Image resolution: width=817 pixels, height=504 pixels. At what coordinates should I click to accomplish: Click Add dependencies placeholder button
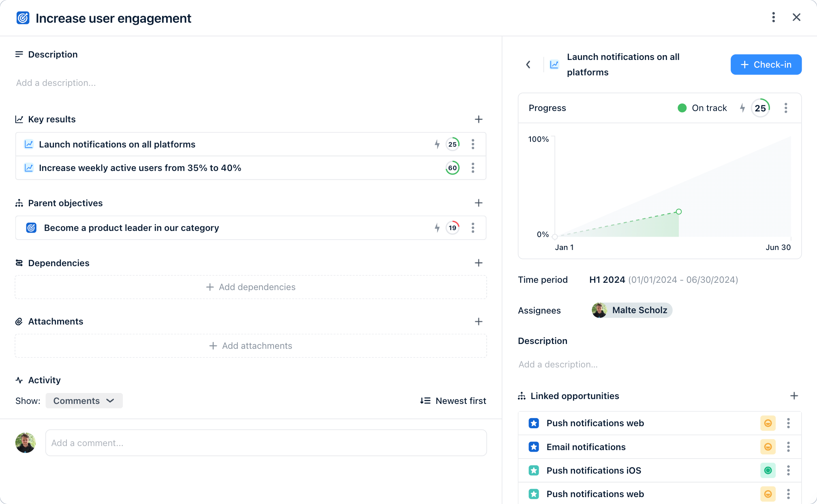[x=251, y=287]
